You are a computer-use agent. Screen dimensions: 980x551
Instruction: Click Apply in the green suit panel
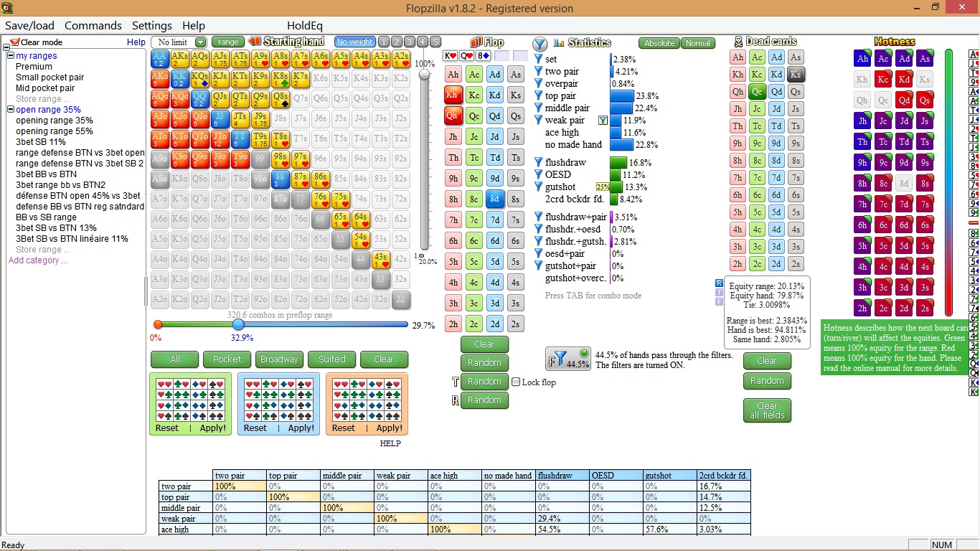(x=213, y=428)
